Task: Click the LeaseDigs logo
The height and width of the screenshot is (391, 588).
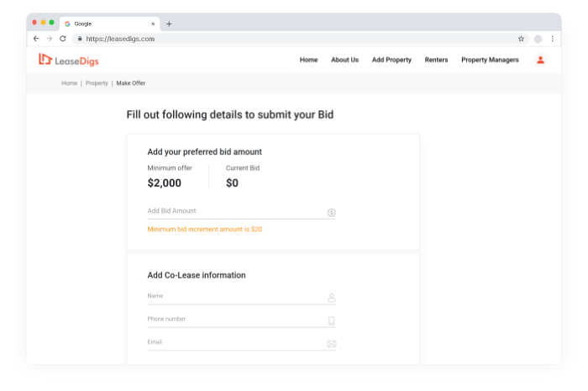Action: [x=69, y=60]
